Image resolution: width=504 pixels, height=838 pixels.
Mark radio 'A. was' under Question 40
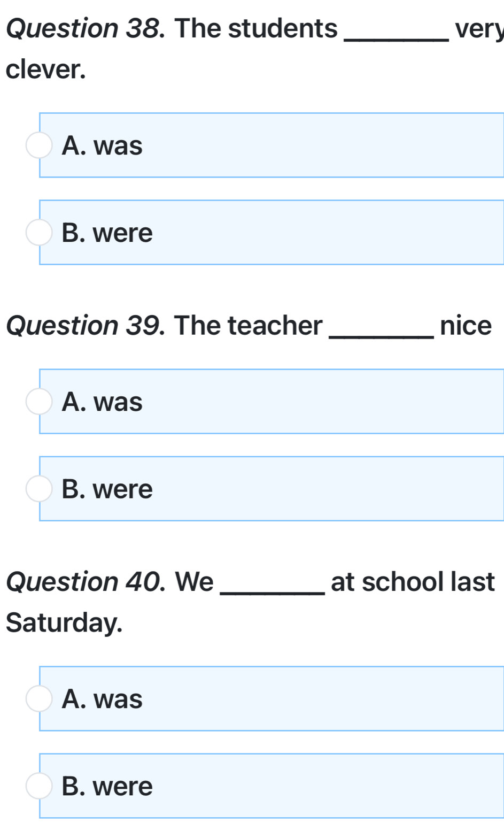coord(39,699)
